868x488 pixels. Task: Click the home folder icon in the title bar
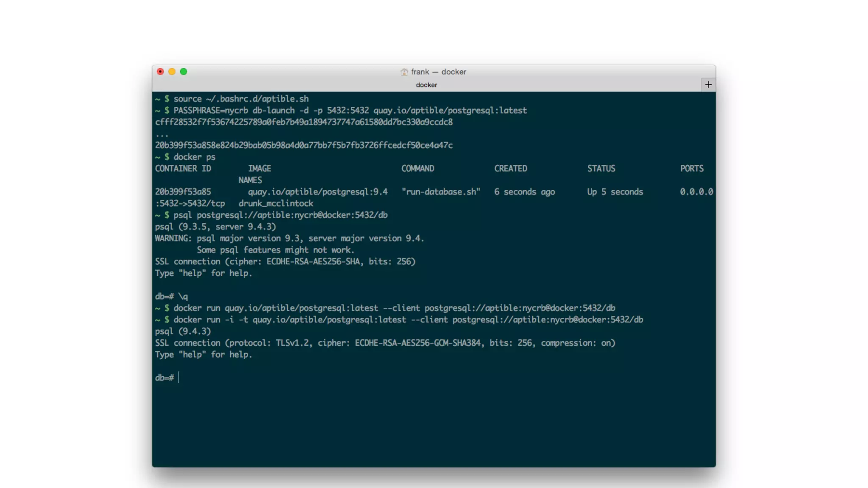[404, 72]
